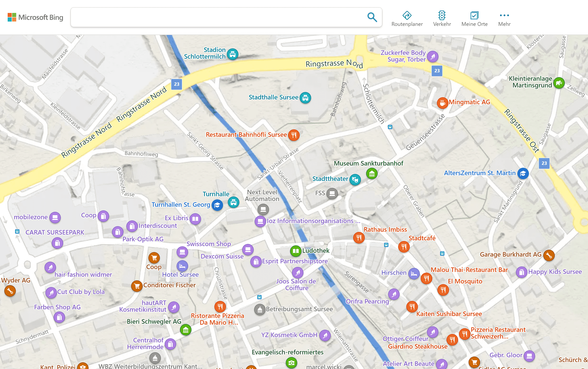Viewport: 588px width, 369px height.
Task: Click the hair fashion widmer label
Action: click(83, 275)
